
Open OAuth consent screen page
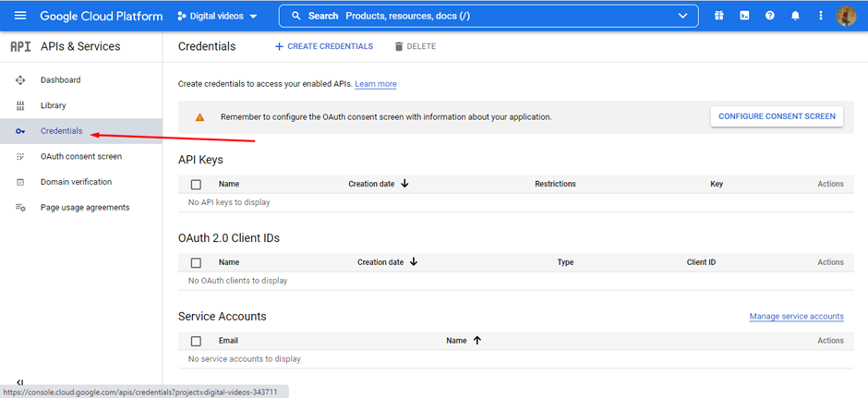tap(81, 157)
